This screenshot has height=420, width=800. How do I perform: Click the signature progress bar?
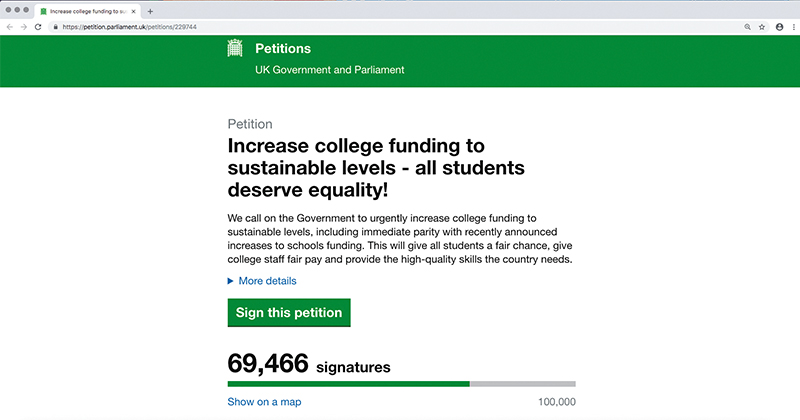click(x=402, y=384)
